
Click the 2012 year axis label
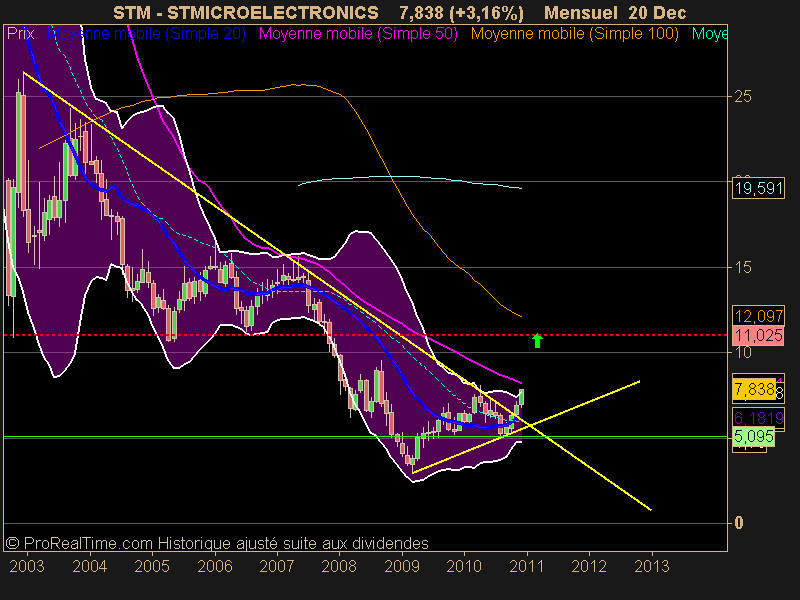click(589, 566)
